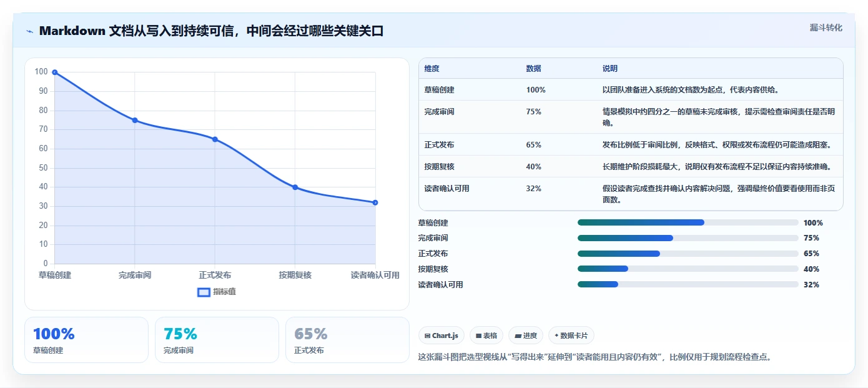
Task: Click the 草稿创建 x-axis label on the chart
Action: pyautogui.click(x=55, y=276)
